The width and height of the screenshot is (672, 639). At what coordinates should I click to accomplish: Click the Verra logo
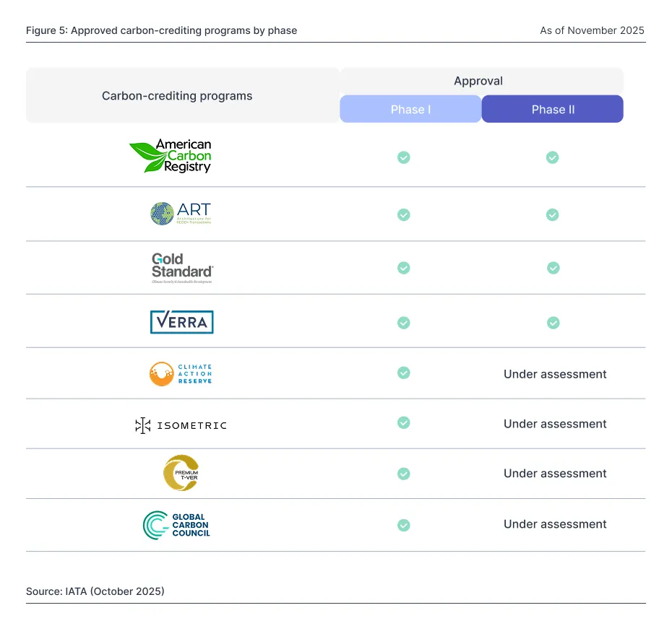click(181, 322)
